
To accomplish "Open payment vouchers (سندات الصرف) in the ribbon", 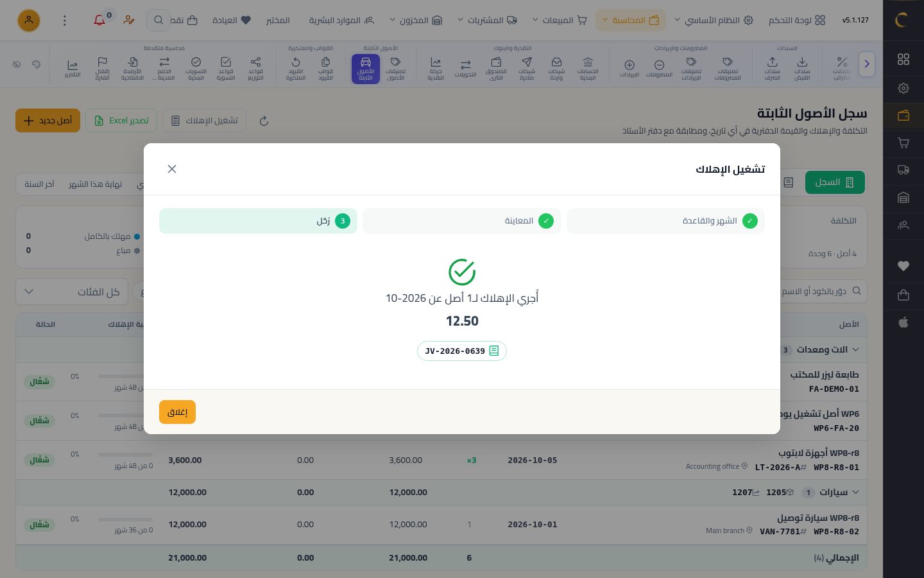I will click(772, 69).
